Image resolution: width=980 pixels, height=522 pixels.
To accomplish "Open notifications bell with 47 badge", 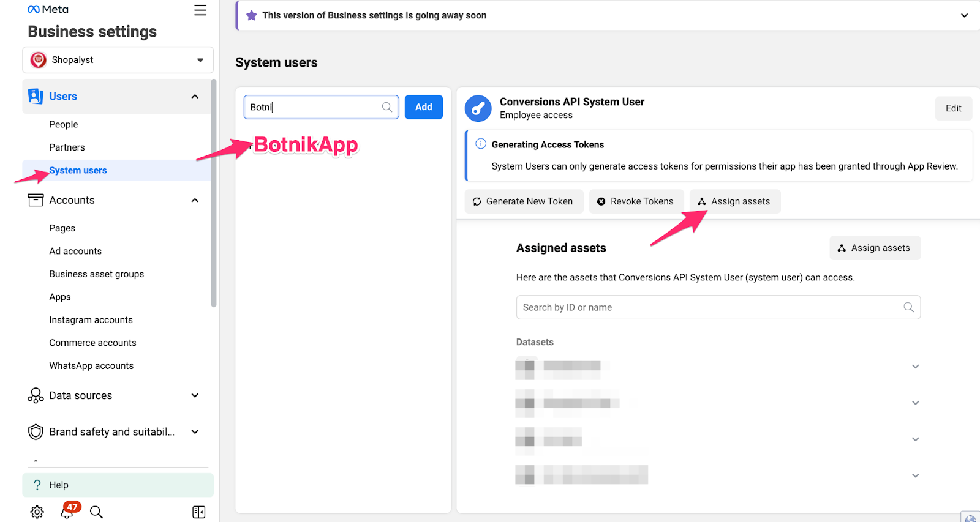I will (68, 510).
